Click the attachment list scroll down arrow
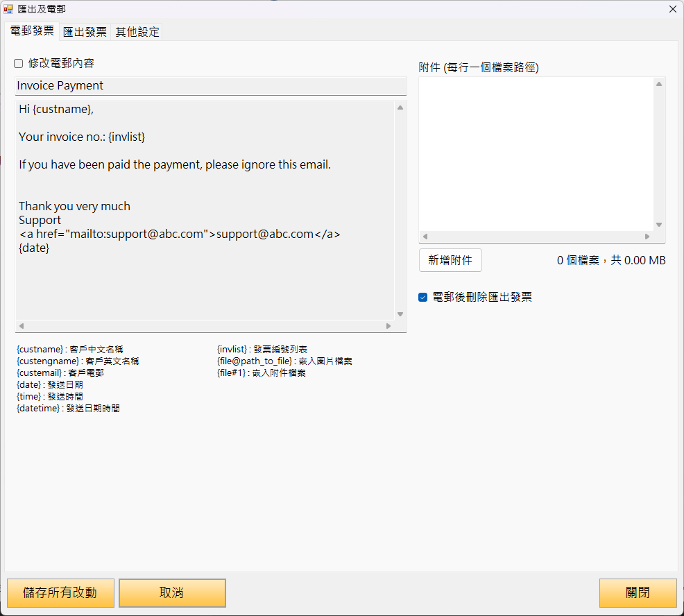 click(x=659, y=225)
